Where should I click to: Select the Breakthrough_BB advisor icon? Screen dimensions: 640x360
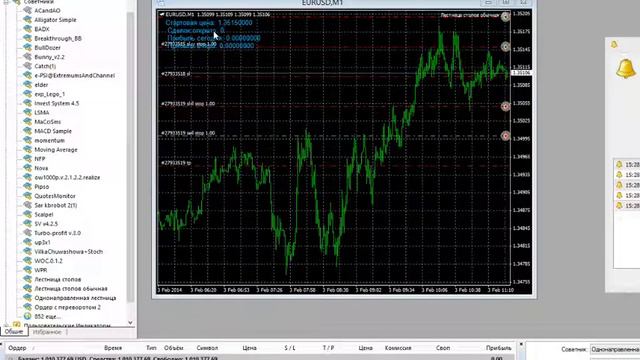tap(28, 38)
